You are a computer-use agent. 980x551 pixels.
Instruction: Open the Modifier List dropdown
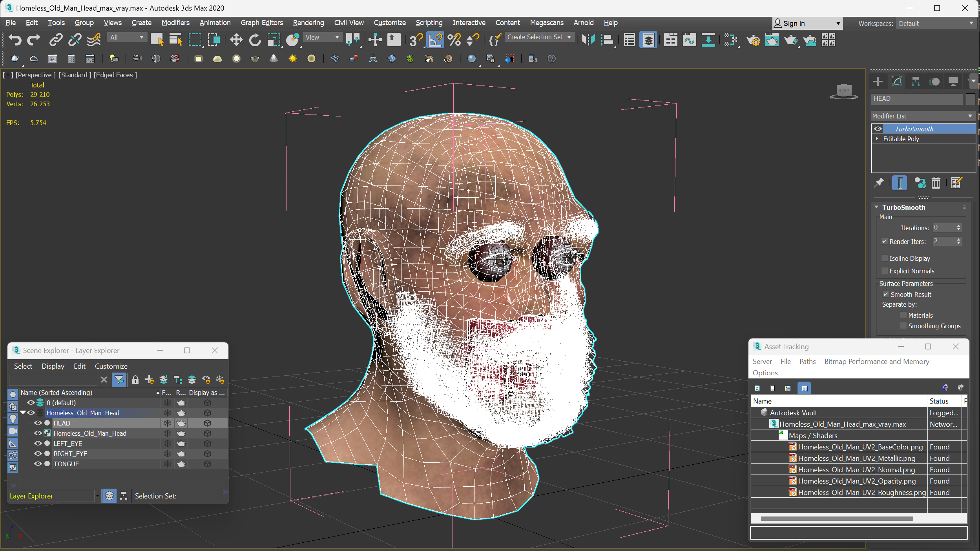[x=923, y=116]
